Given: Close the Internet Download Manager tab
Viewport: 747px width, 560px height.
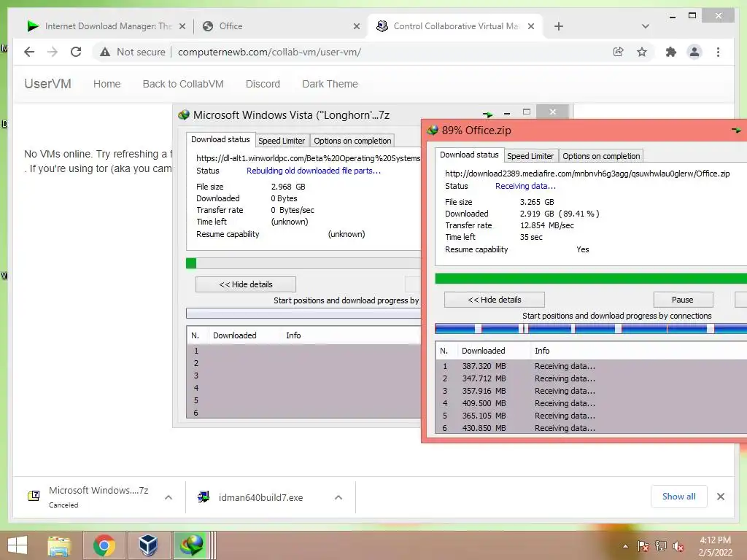Looking at the screenshot, I should (x=182, y=26).
